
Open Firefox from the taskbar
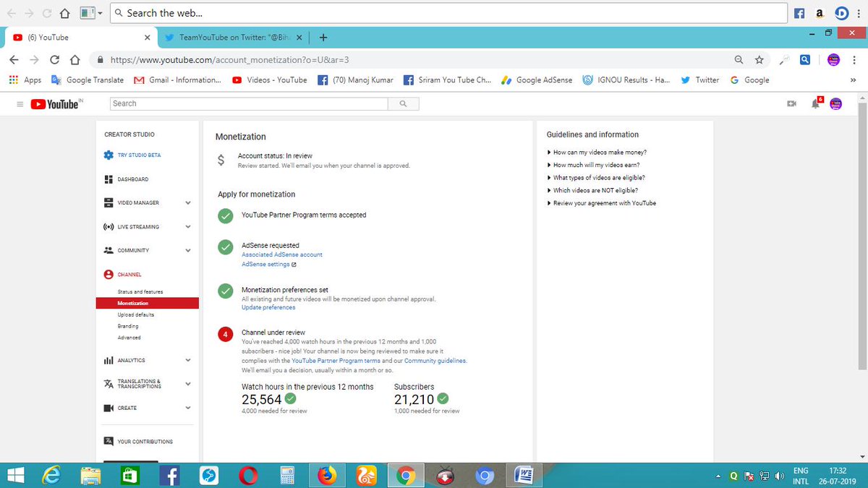coord(327,476)
